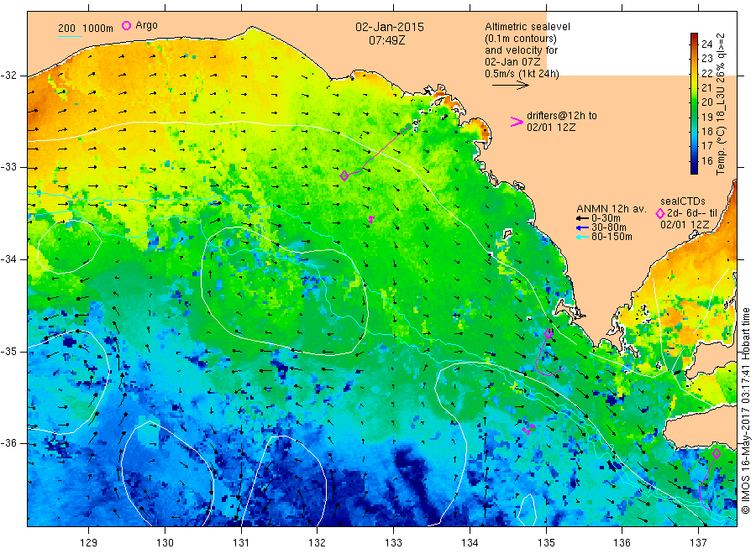Click the magenta Argo circle symbol in legend

pyautogui.click(x=126, y=25)
